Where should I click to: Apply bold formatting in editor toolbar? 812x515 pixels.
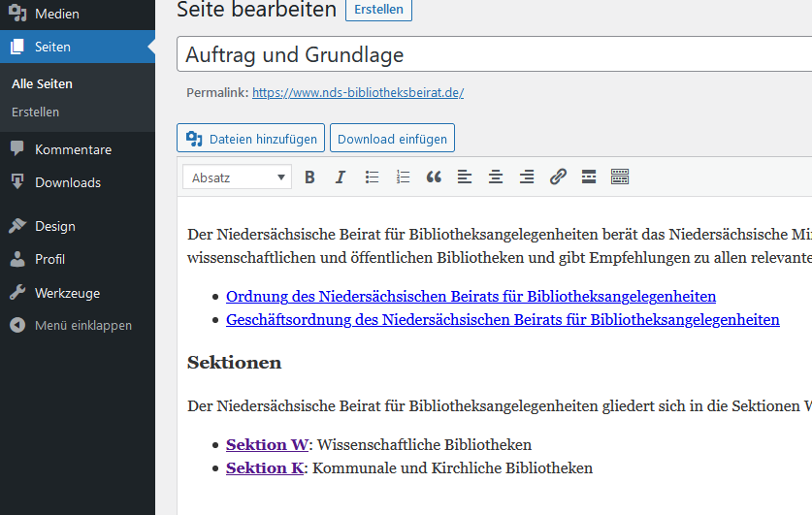click(x=309, y=177)
